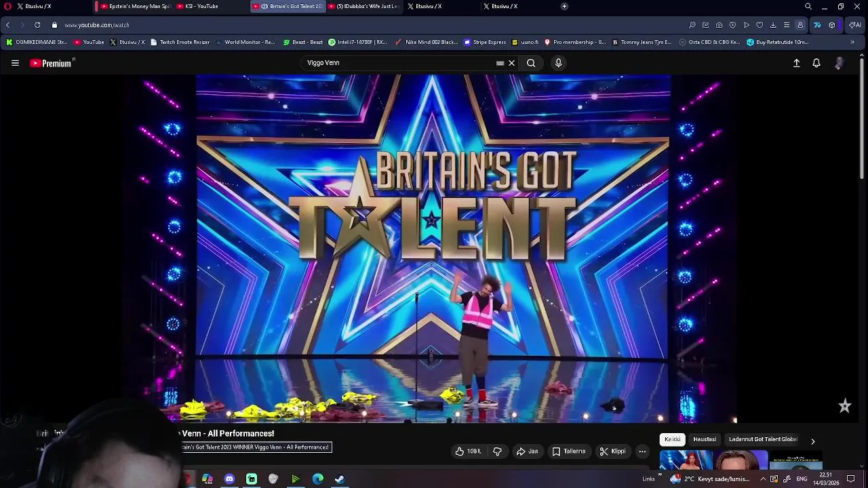Open the Copilot taskbar icon
Screen dimensions: 868x488
208,479
